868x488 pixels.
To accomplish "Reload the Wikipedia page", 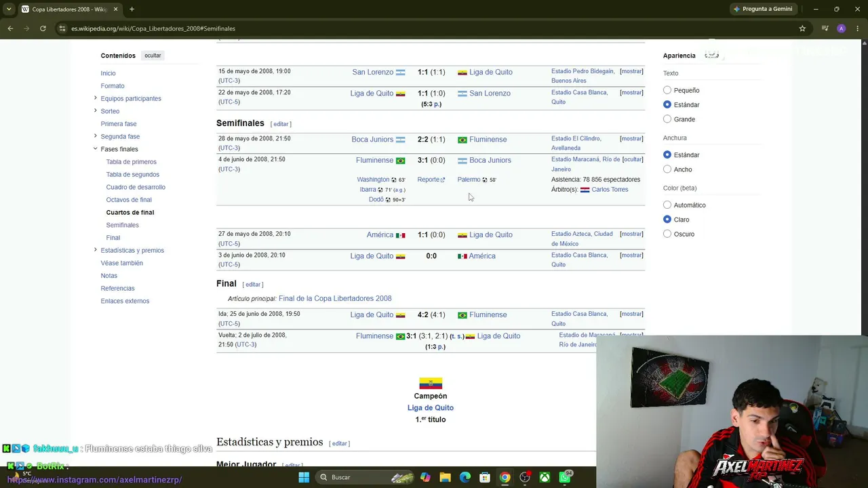I will point(43,28).
